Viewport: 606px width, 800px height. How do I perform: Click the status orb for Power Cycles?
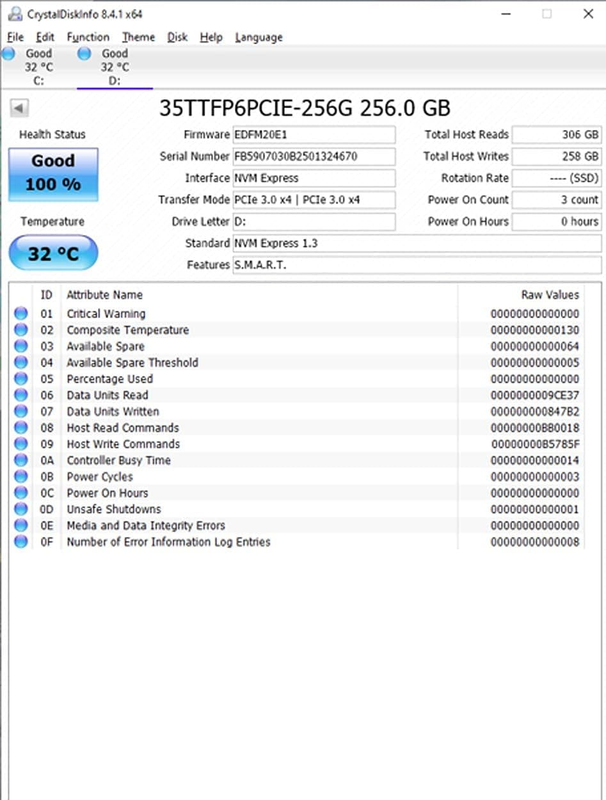[21, 477]
